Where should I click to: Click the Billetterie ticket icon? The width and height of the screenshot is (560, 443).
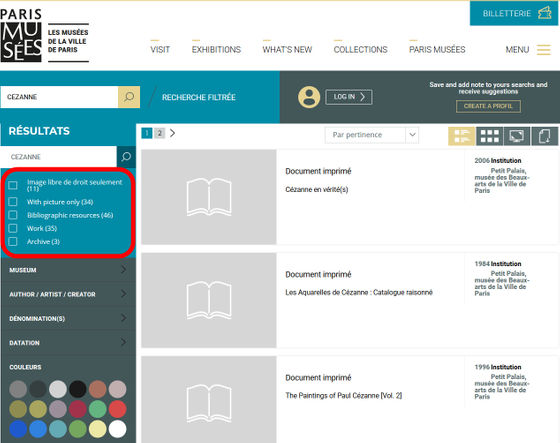545,13
